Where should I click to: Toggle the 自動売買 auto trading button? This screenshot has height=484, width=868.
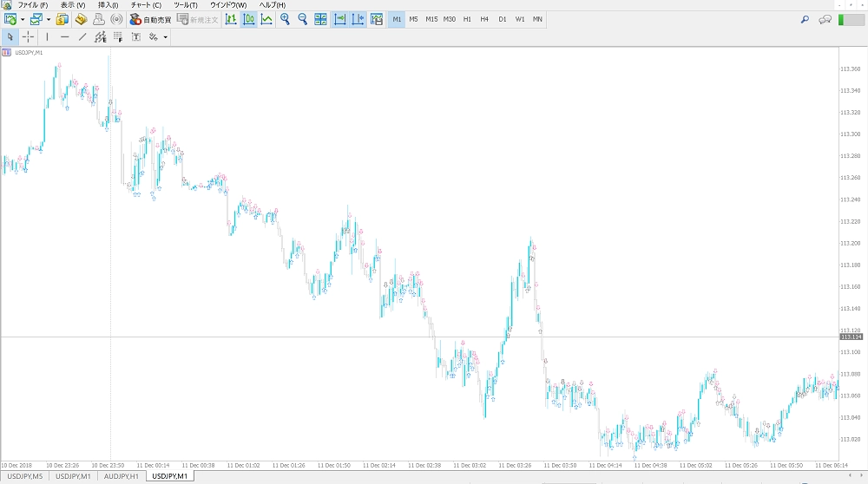coord(150,19)
